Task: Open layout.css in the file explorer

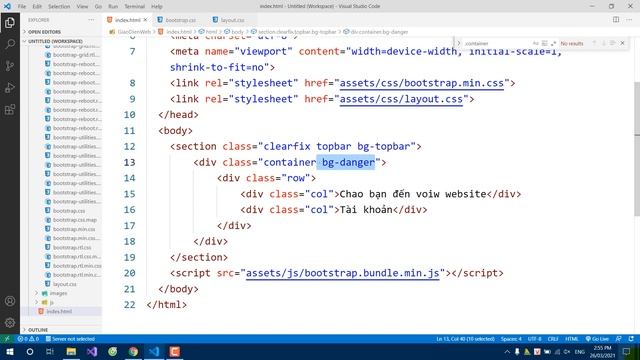Action: click(x=64, y=284)
